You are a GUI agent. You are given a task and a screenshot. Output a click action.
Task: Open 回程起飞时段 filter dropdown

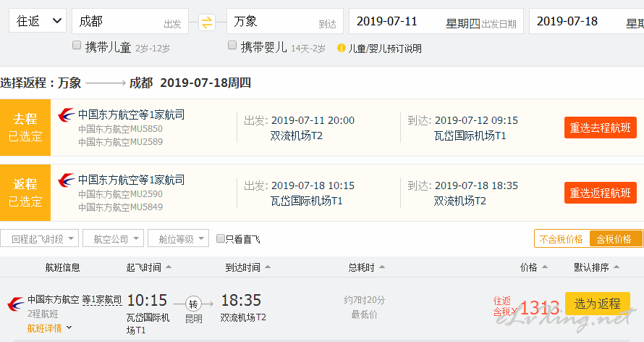39,238
